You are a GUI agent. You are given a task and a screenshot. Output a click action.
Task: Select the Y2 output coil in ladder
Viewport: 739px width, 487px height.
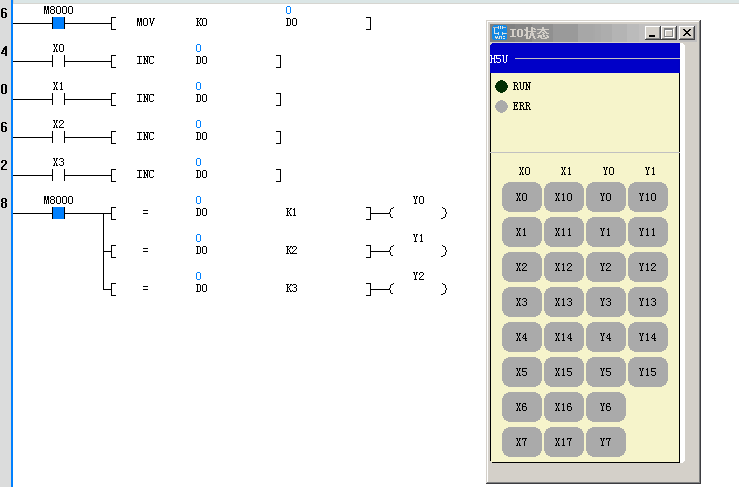pos(418,288)
